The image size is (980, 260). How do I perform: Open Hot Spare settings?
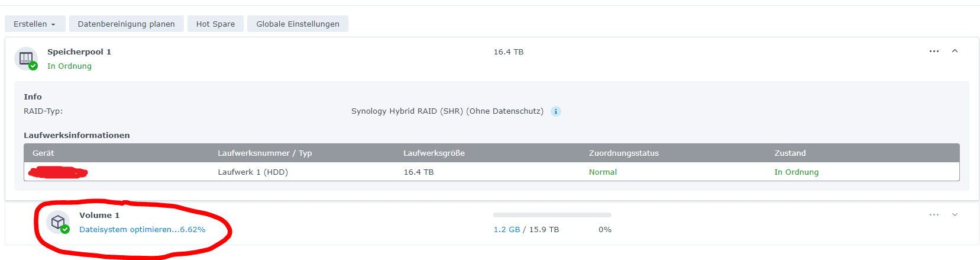(215, 24)
